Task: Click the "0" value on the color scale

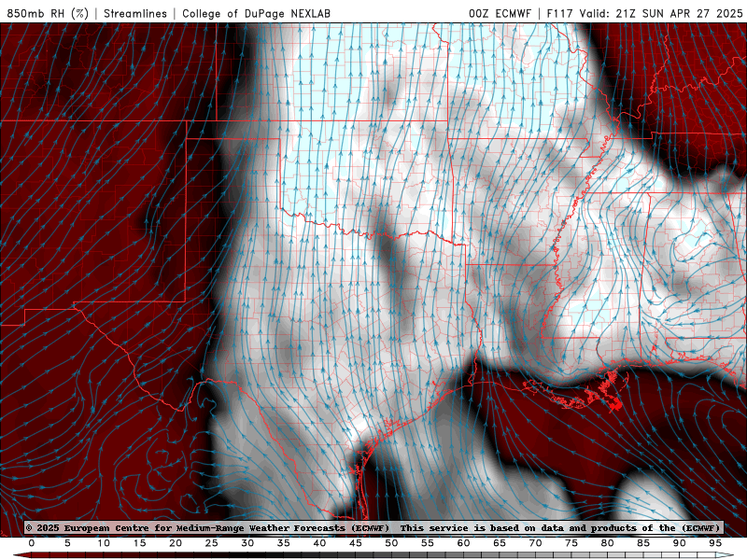Action: [32, 543]
